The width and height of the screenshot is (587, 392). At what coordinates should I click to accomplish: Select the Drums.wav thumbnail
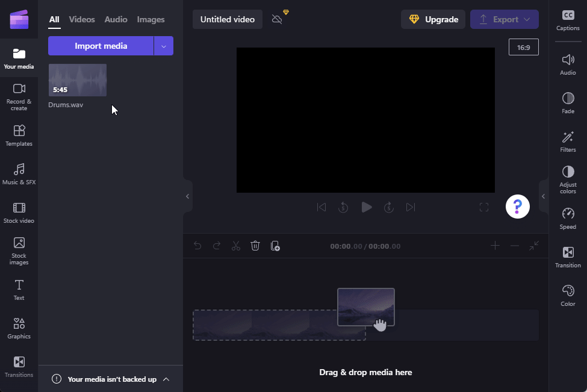[x=77, y=79]
